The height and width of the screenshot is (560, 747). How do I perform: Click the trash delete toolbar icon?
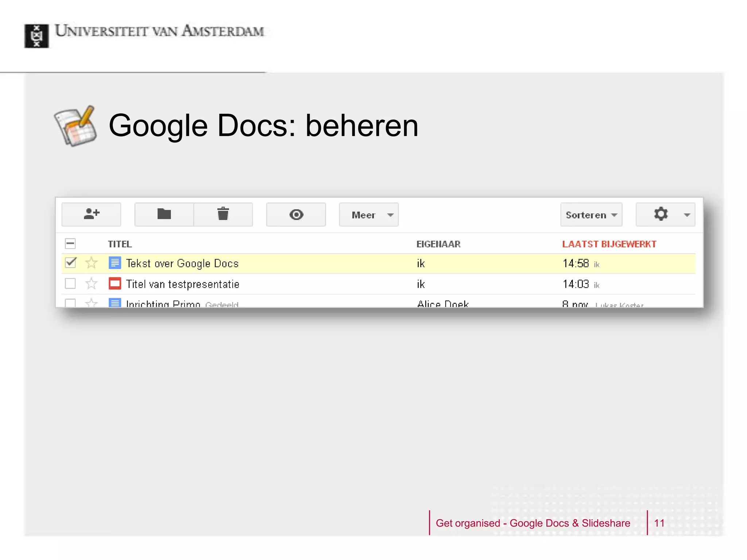(223, 214)
